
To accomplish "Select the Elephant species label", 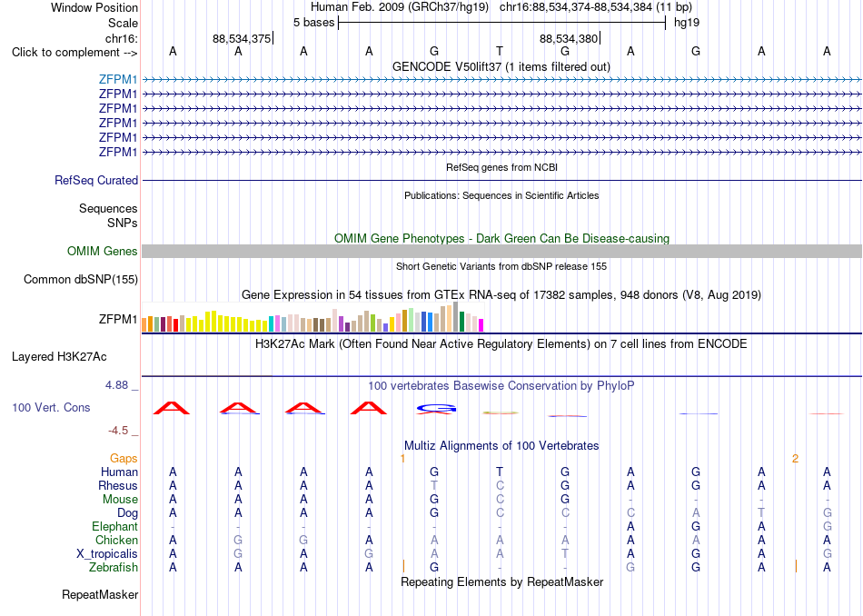I will coord(115,526).
